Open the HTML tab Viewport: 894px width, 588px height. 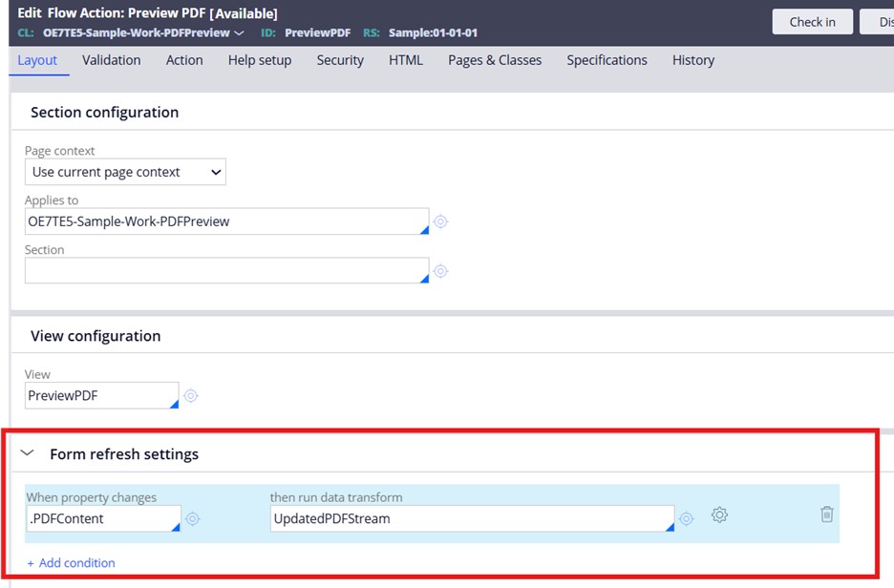point(406,59)
